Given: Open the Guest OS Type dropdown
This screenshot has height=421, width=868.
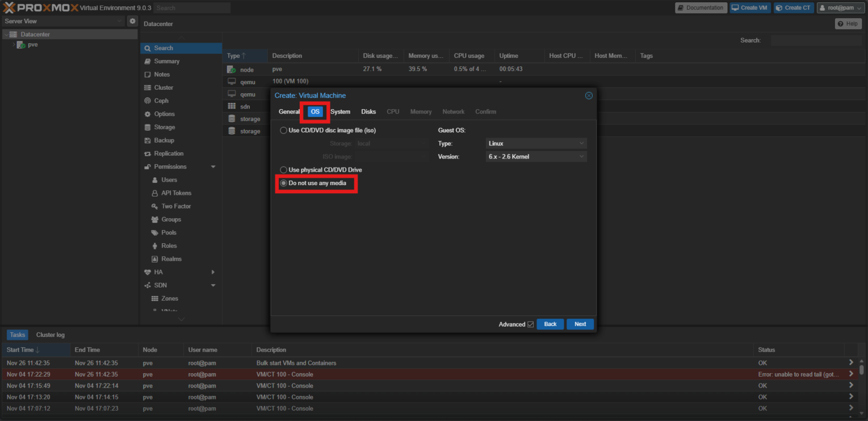Looking at the screenshot, I should coord(536,144).
